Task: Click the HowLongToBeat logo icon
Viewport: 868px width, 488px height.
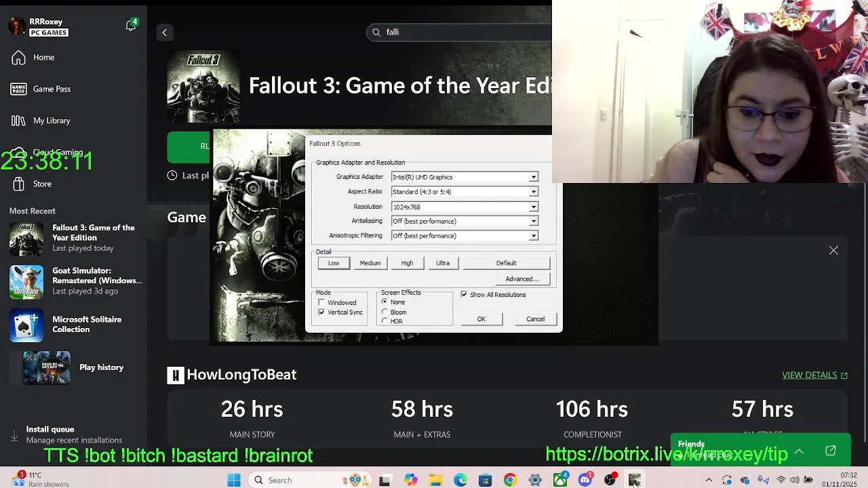Action: pos(176,375)
